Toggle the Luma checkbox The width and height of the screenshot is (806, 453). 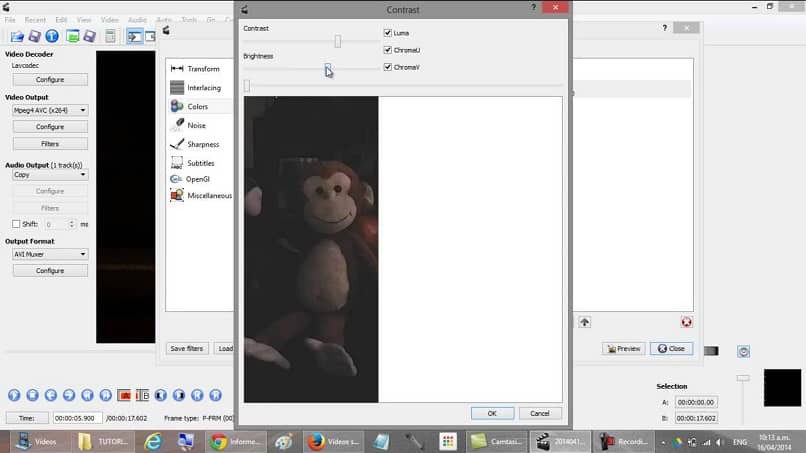click(x=388, y=33)
